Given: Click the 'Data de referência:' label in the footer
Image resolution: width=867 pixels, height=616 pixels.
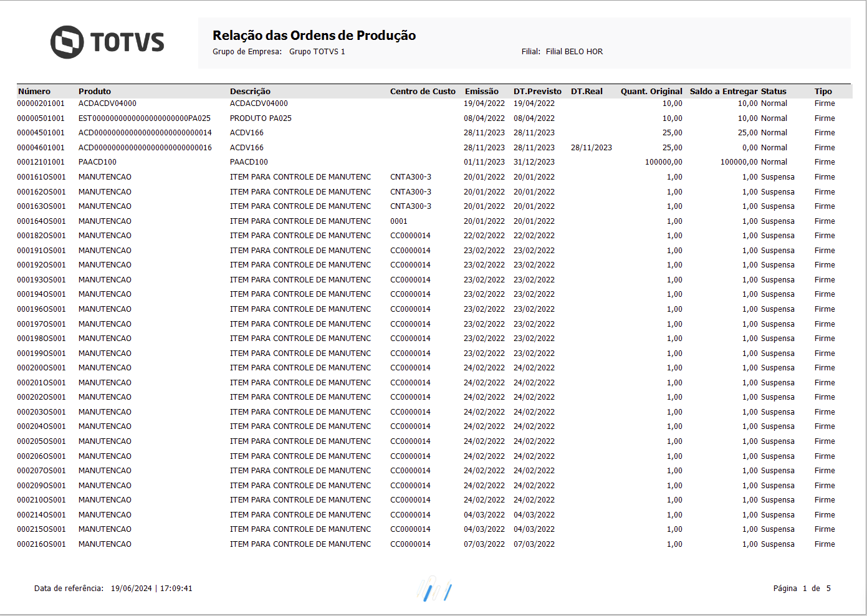Looking at the screenshot, I should tap(69, 589).
